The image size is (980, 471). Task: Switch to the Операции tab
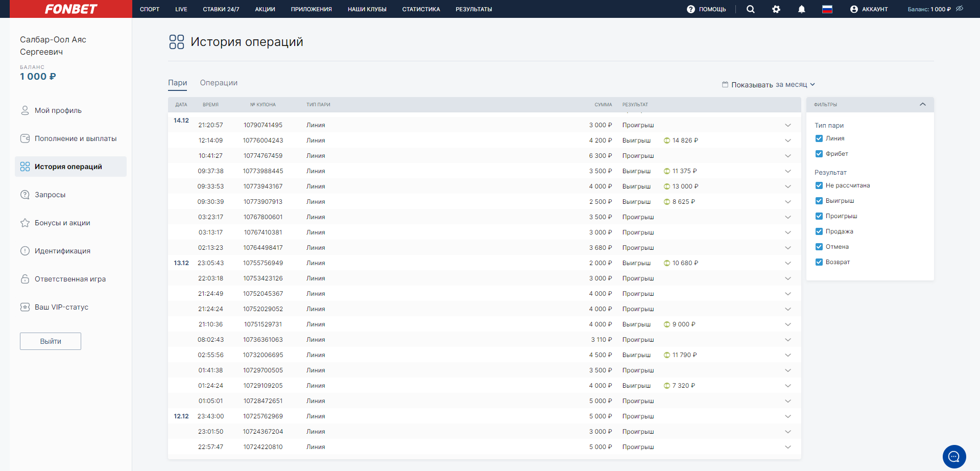(219, 83)
